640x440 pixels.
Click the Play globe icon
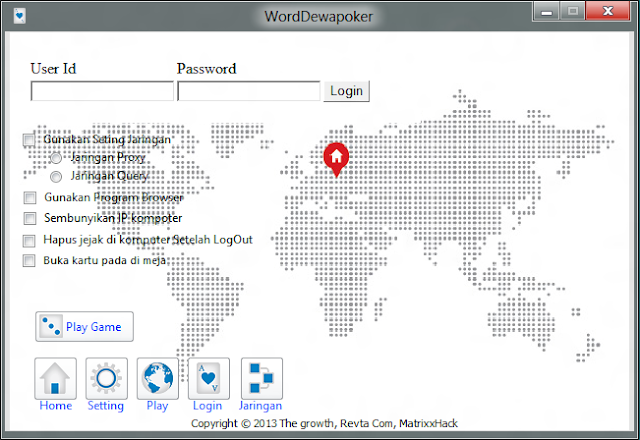coord(158,378)
